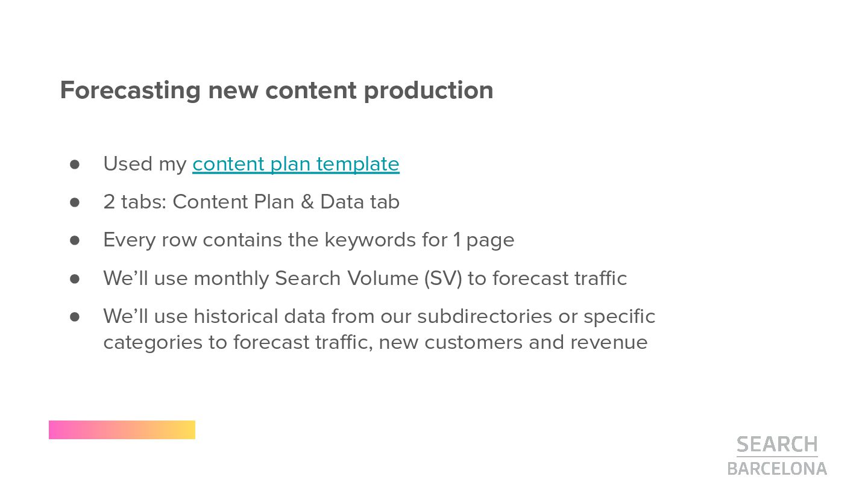Click the bullet dot before 'We'll use monthly'
868x488 pixels.
(x=75, y=278)
